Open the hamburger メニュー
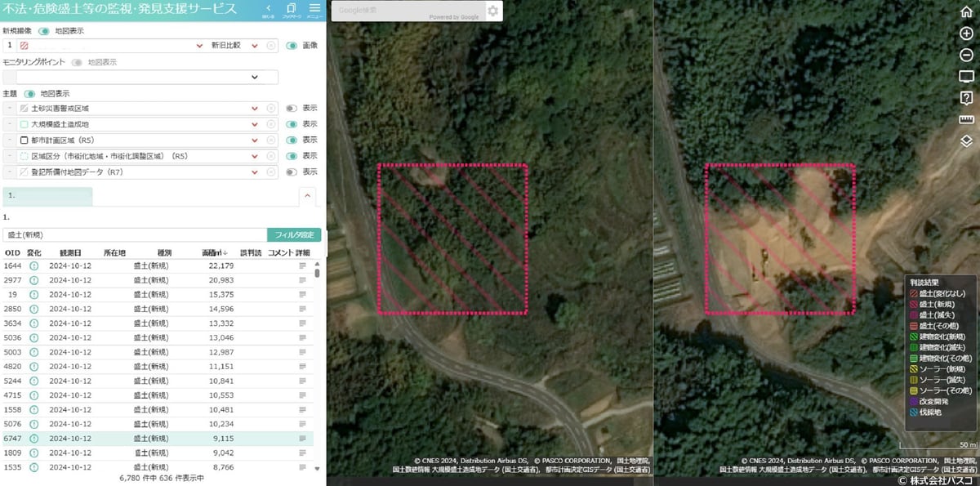Screen dimensions: 980x486 (314, 9)
